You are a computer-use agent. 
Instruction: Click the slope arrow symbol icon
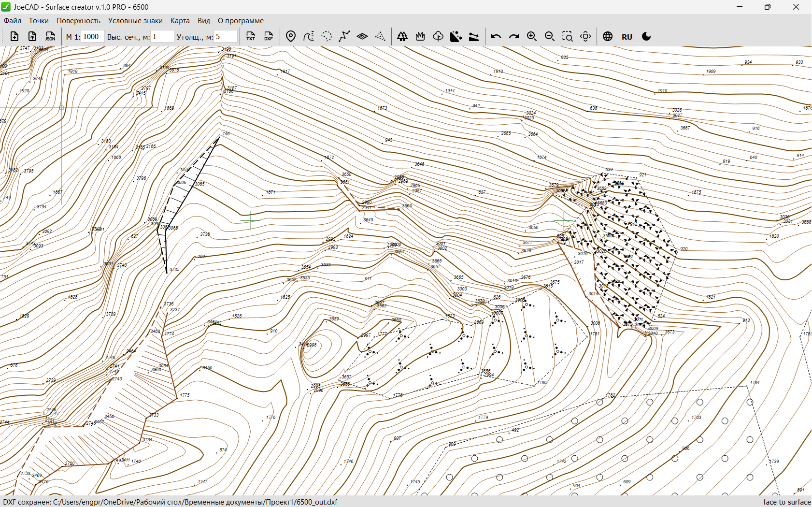[x=474, y=37]
